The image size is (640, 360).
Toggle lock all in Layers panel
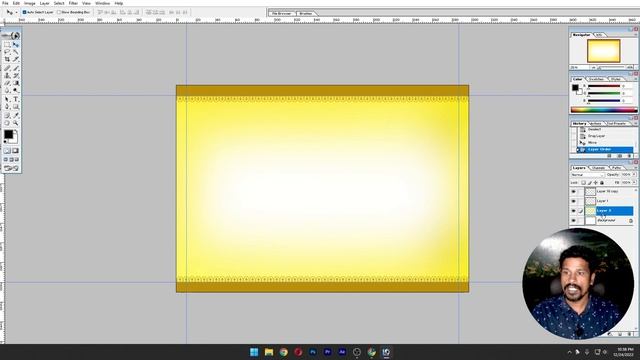(602, 183)
